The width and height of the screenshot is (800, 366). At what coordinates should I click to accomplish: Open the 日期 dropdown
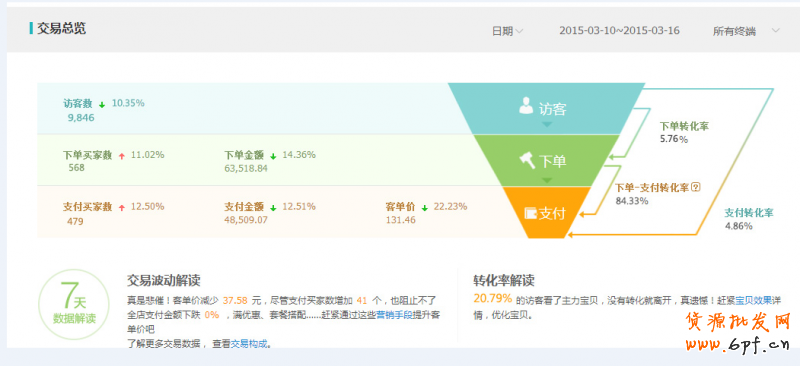click(507, 31)
